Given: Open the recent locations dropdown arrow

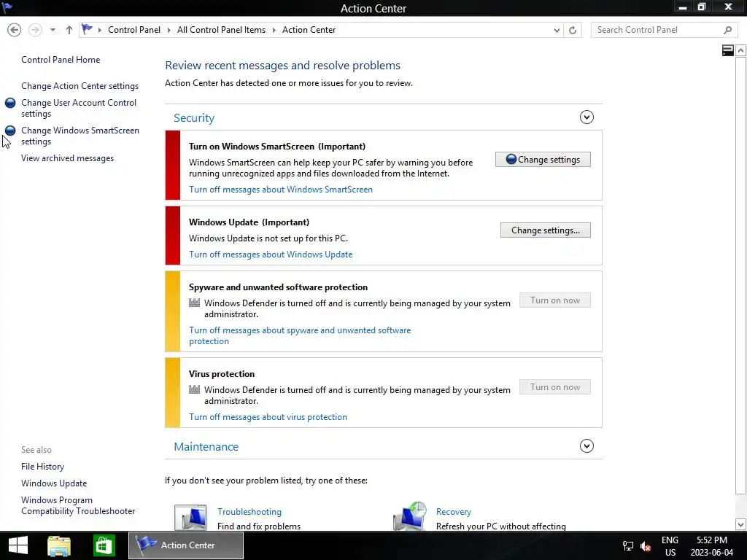Looking at the screenshot, I should click(53, 30).
